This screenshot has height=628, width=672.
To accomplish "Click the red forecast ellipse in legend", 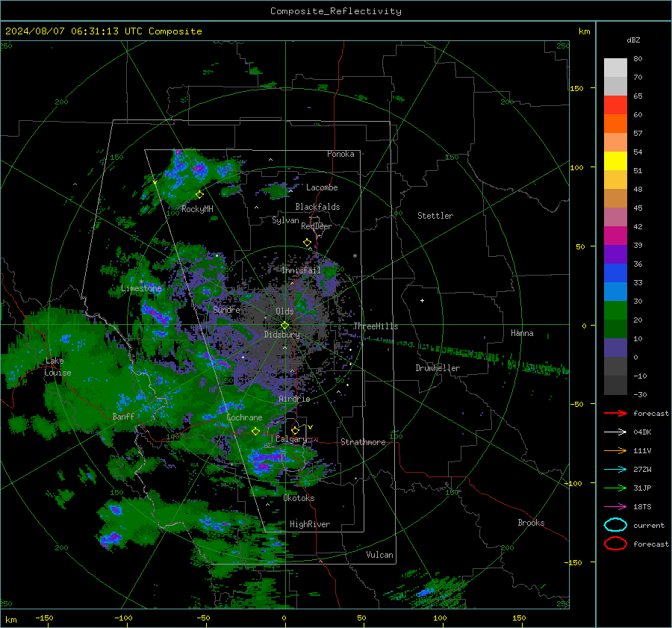I will pos(615,544).
